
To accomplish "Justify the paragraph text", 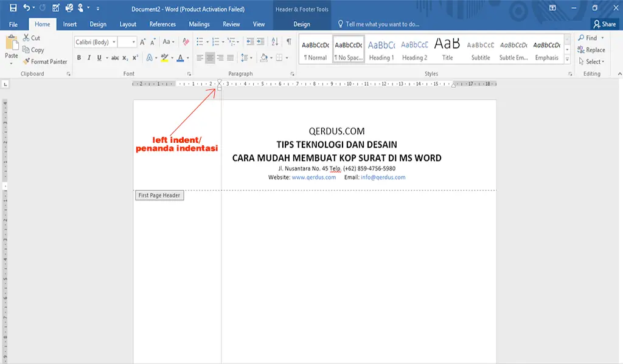I will pyautogui.click(x=231, y=58).
